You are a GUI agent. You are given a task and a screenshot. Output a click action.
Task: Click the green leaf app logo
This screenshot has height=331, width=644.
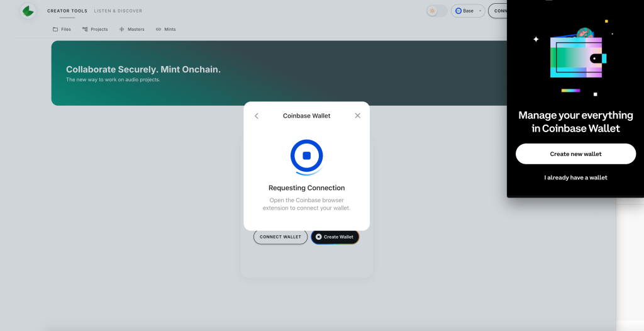(28, 11)
